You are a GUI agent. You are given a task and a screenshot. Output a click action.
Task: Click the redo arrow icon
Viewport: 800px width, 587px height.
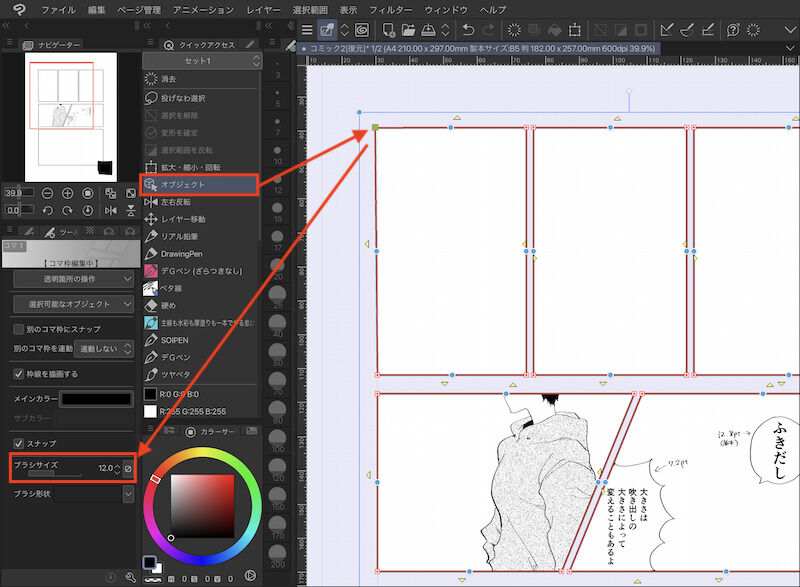pyautogui.click(x=488, y=30)
